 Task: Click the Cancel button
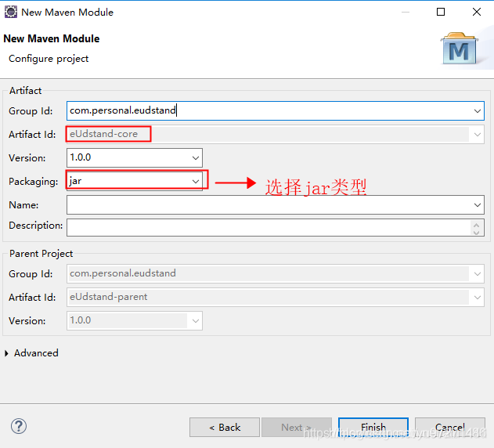[450, 428]
